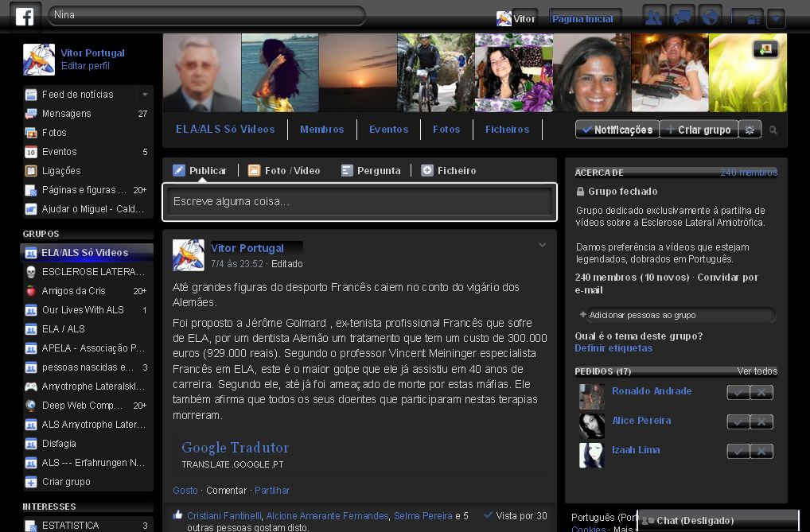Open Google Tradutor link preview

tap(235, 448)
